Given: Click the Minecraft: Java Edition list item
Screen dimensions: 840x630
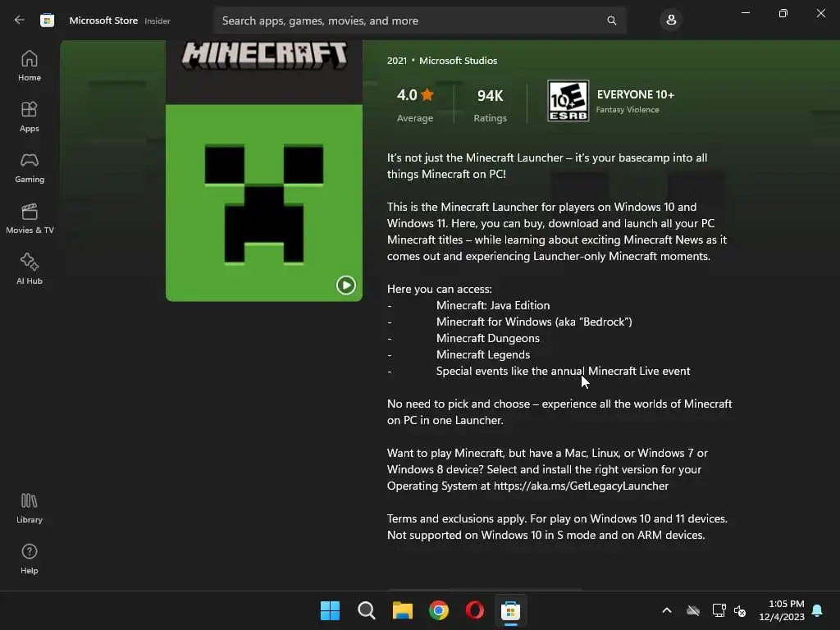Looking at the screenshot, I should coord(493,305).
